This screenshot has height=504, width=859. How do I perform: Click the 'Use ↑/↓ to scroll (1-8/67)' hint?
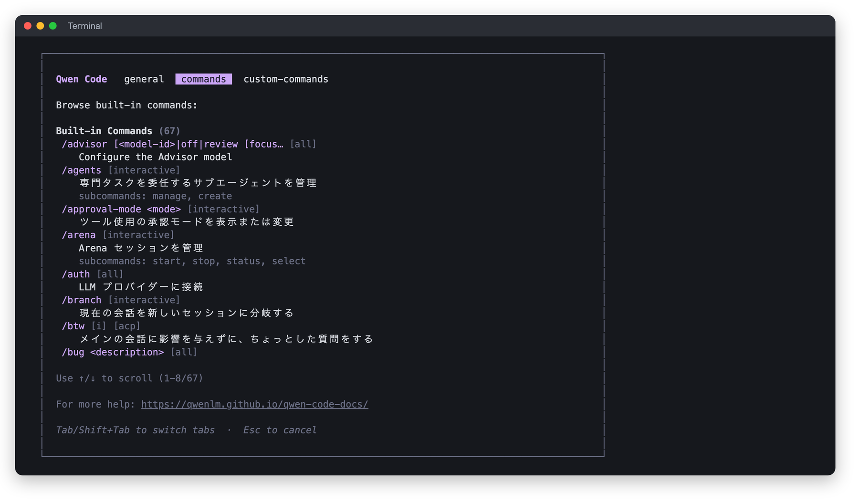coord(129,378)
